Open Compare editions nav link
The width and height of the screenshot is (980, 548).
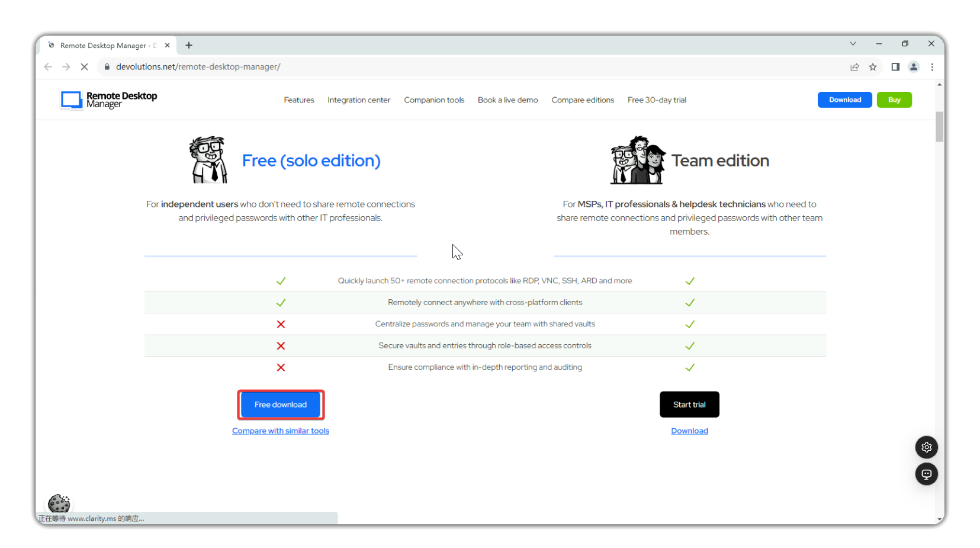click(583, 100)
